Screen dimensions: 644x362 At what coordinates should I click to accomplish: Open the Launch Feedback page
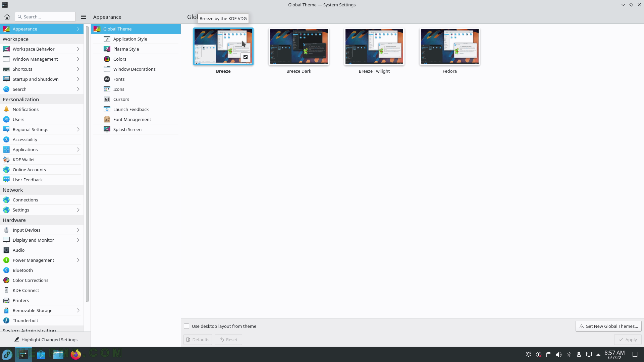click(136, 109)
